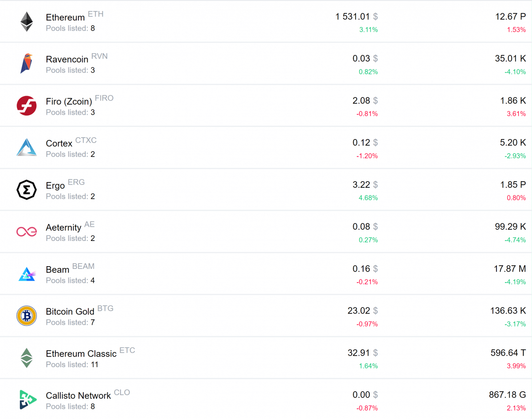Click the Ergo sigma logo icon
This screenshot has width=532, height=419.
coord(27,190)
